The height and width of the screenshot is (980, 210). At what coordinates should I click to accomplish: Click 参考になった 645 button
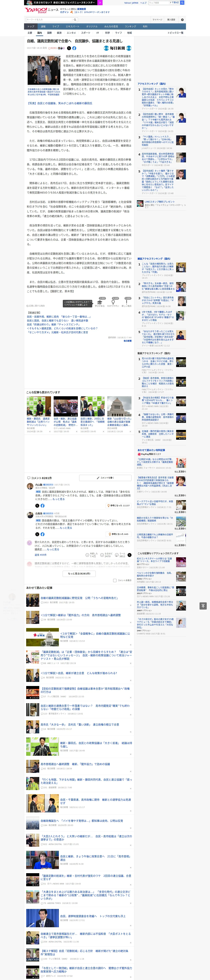point(119,534)
